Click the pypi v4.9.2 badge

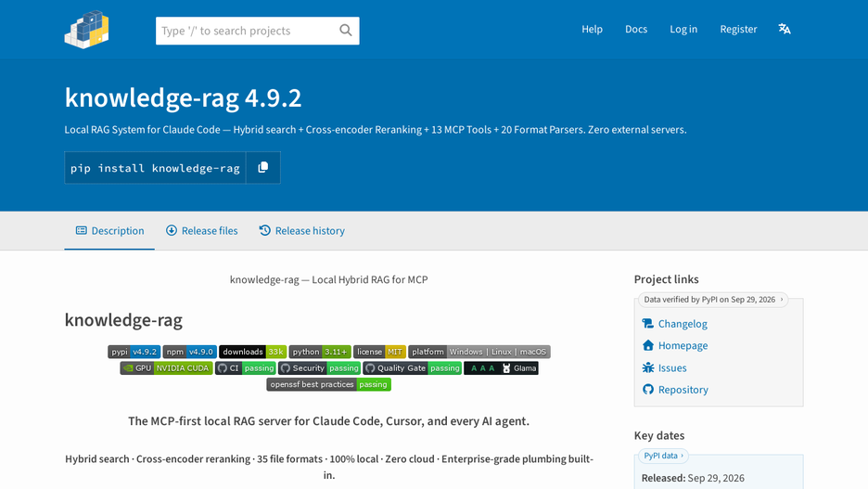[134, 352]
